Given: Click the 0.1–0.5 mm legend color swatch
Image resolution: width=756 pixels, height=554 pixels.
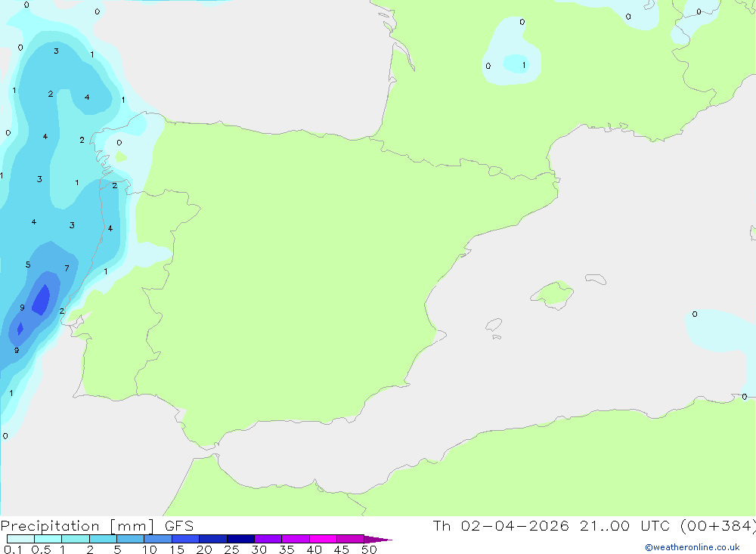Looking at the screenshot, I should tap(20, 539).
